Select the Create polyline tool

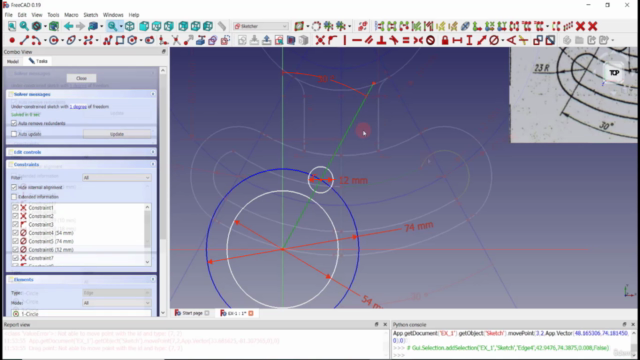pos(107,40)
